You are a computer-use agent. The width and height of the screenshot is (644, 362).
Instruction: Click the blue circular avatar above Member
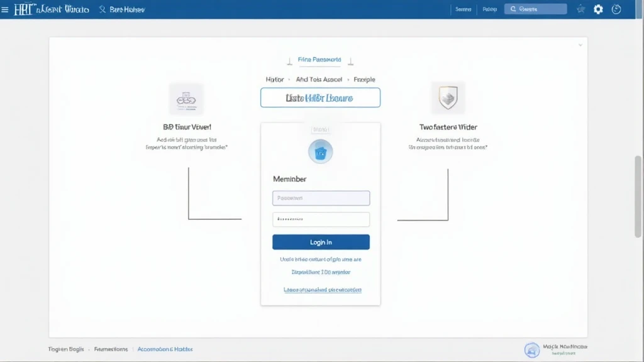coord(321,152)
